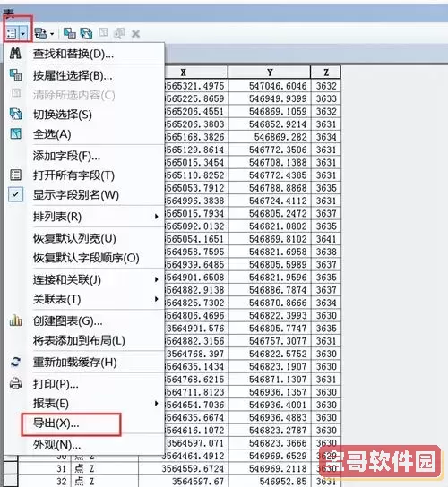Choose 恢复默认列宽(U) entry

84,238
